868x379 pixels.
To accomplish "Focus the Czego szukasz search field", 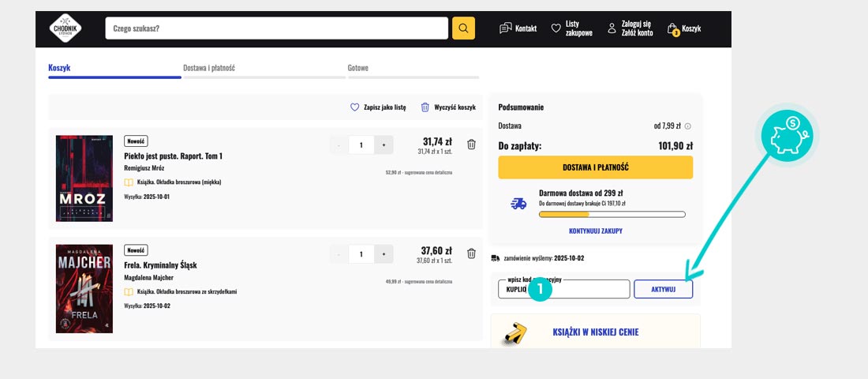I will tap(276, 28).
